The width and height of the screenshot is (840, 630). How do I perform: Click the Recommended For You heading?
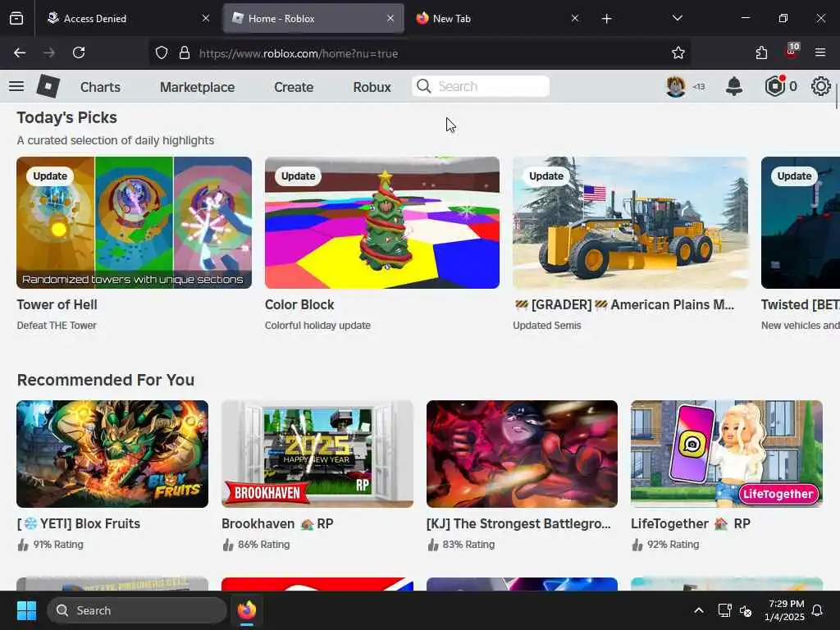point(106,380)
